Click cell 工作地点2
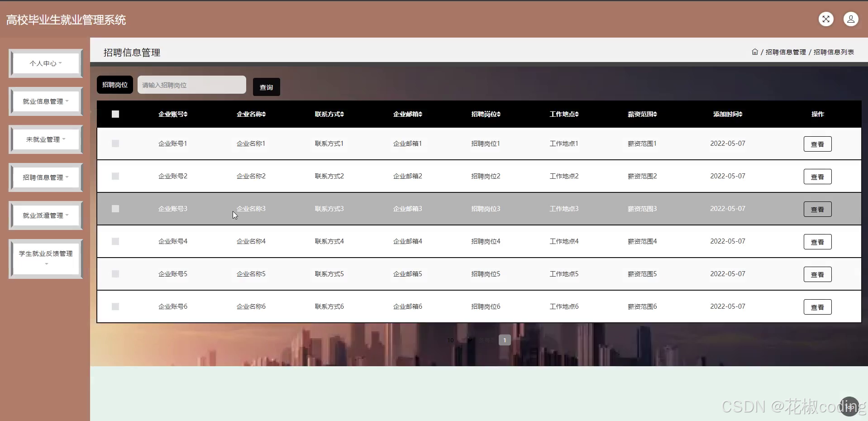The height and width of the screenshot is (421, 868). coord(564,176)
